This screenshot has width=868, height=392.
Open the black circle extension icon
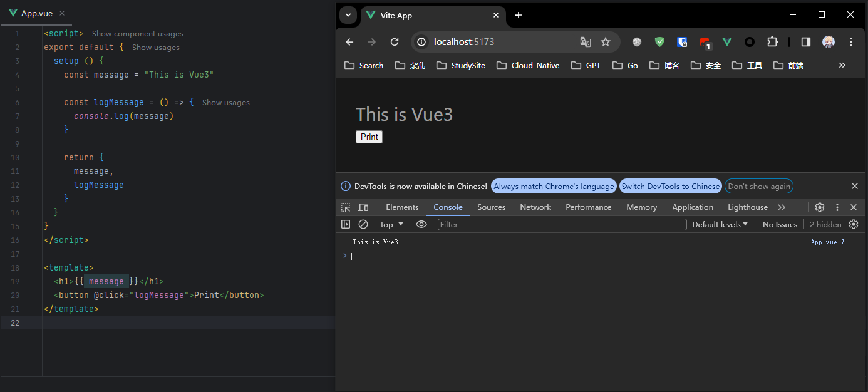coord(750,42)
